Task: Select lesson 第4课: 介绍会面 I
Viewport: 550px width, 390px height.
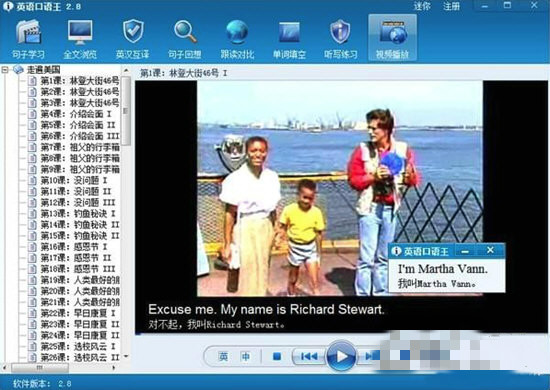Action: click(x=76, y=114)
